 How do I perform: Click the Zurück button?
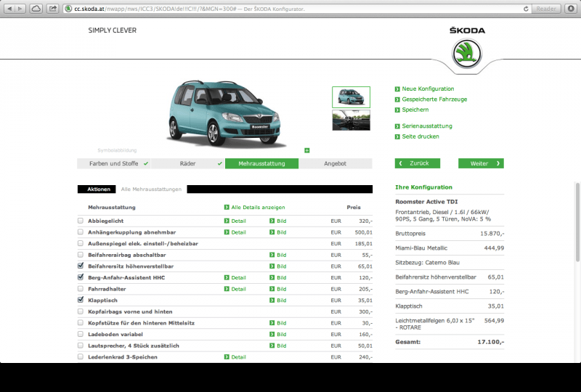[x=418, y=163]
